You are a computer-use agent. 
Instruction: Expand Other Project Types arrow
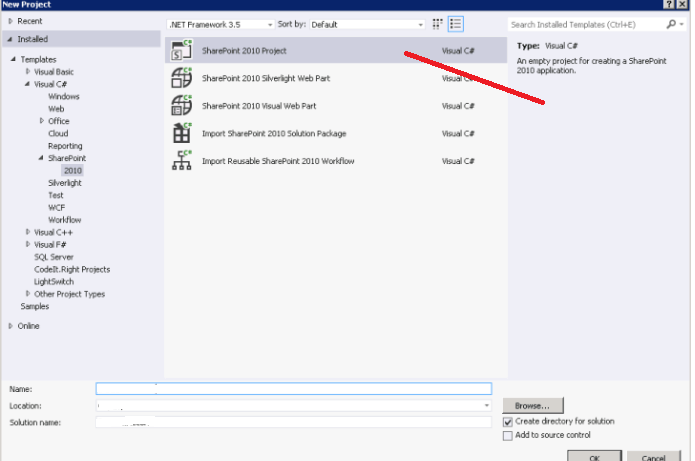click(27, 293)
